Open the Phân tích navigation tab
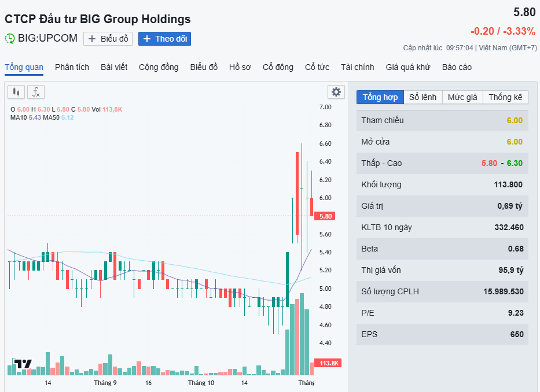Viewport: 540px width, 392px height. tap(72, 67)
